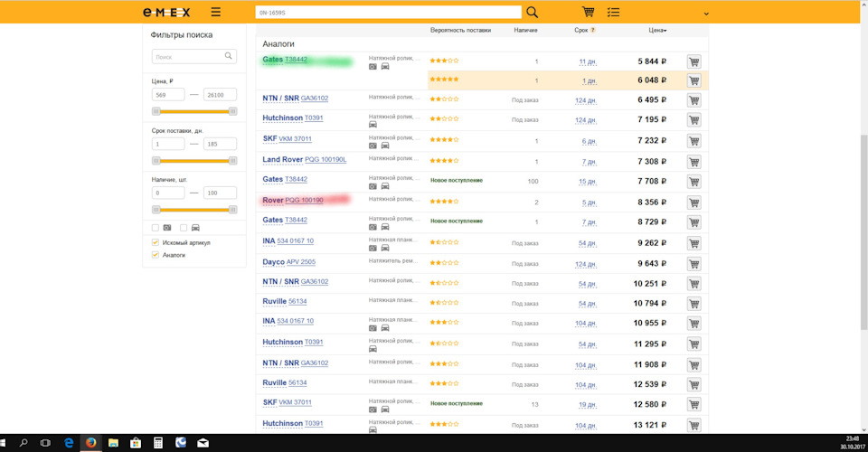The image size is (868, 452).
Task: Add Gates 8 729 ₽ offer to cart
Action: pos(693,222)
